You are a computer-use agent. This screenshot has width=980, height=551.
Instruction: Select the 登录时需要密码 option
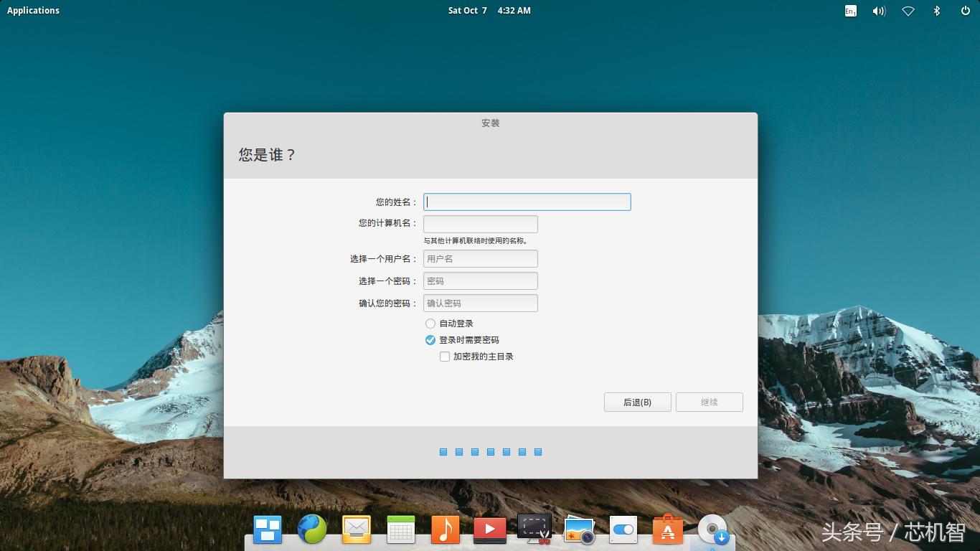430,339
